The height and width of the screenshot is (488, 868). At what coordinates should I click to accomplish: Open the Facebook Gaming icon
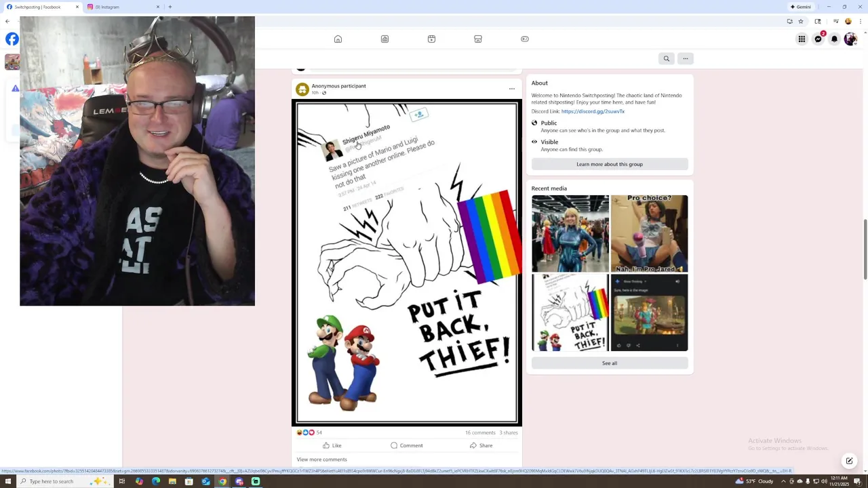click(525, 39)
